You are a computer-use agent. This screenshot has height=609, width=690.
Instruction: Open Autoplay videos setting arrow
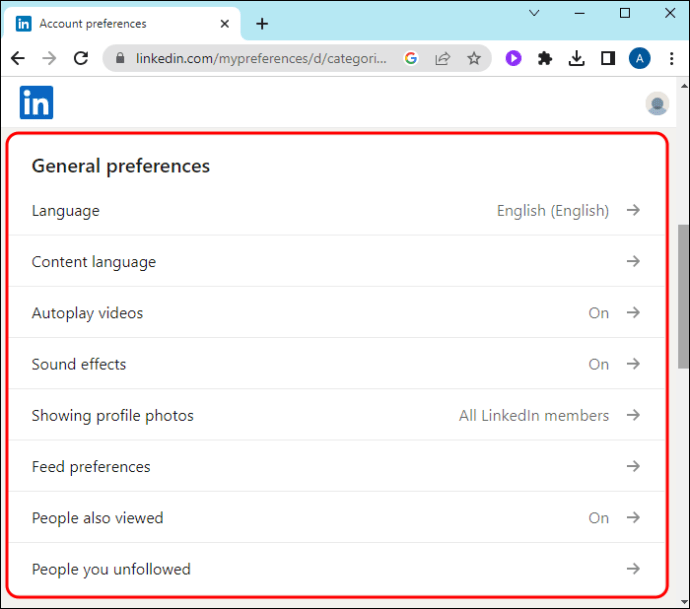coord(633,312)
